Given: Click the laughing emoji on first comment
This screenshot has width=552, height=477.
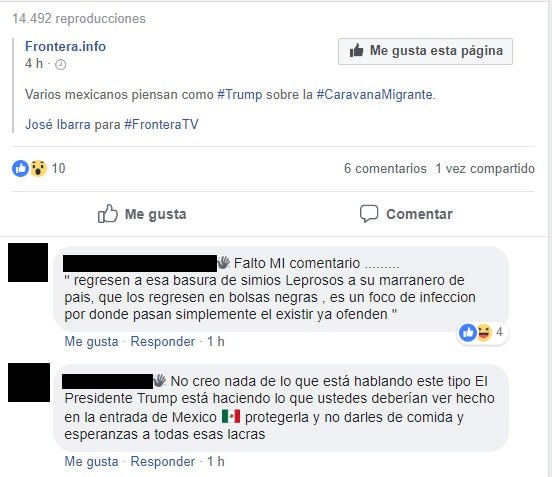Looking at the screenshot, I should (484, 333).
